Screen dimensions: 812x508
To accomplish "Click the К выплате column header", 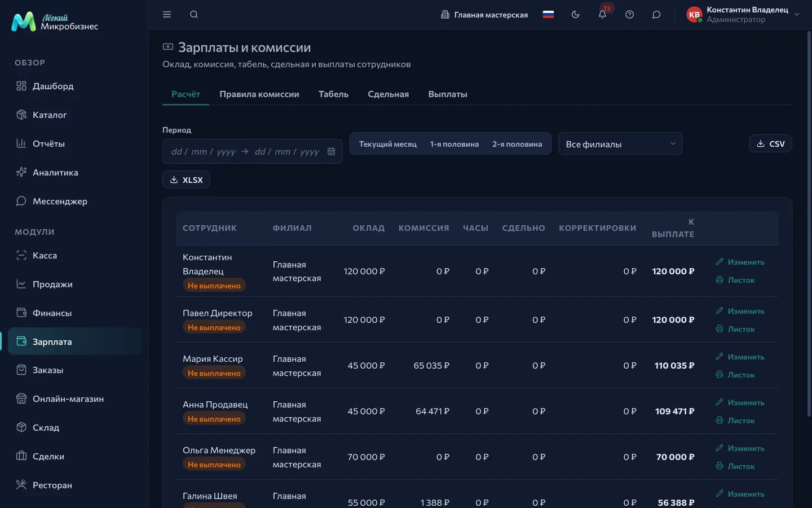I will coord(673,228).
